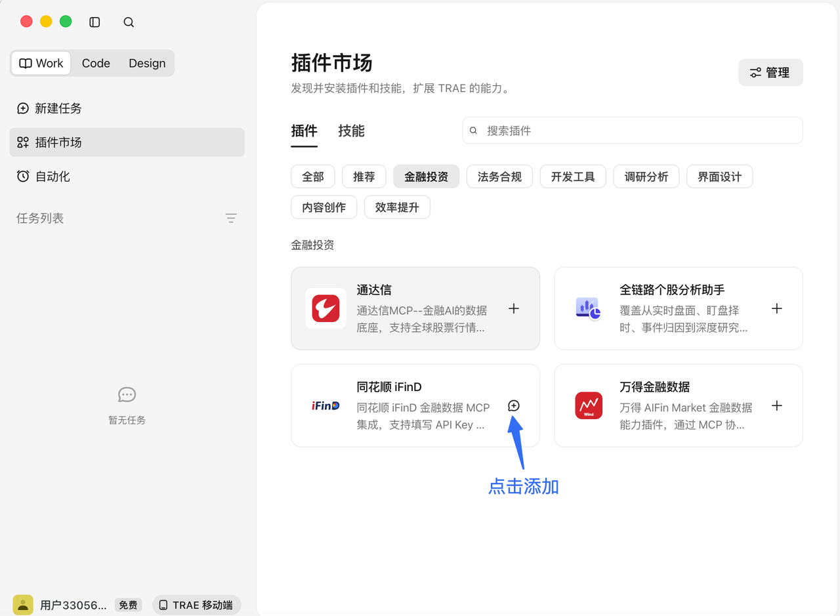Filter by 效率提升 category

coord(397,207)
